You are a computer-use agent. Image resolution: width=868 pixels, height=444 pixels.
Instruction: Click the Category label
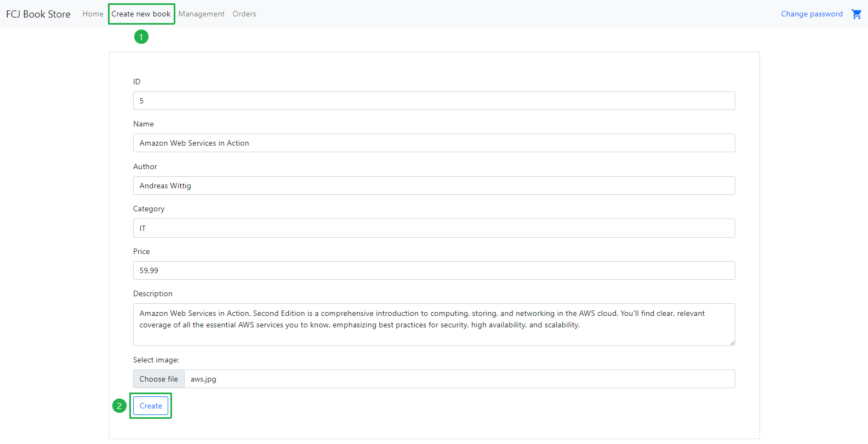[x=149, y=209]
